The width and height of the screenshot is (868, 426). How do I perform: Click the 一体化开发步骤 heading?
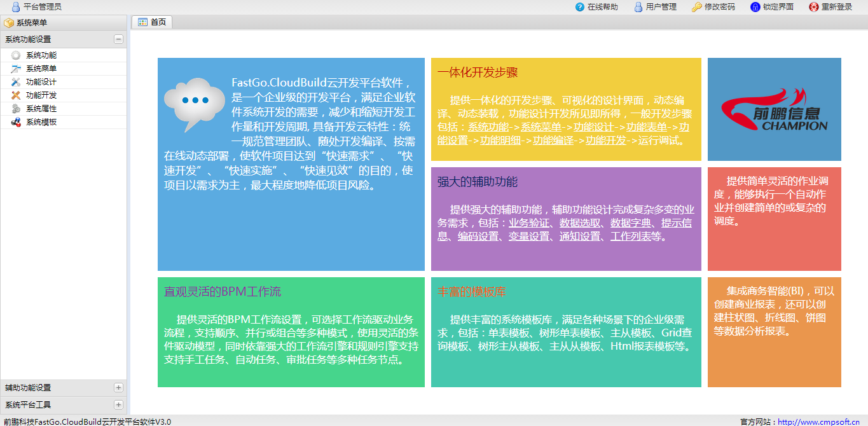478,72
